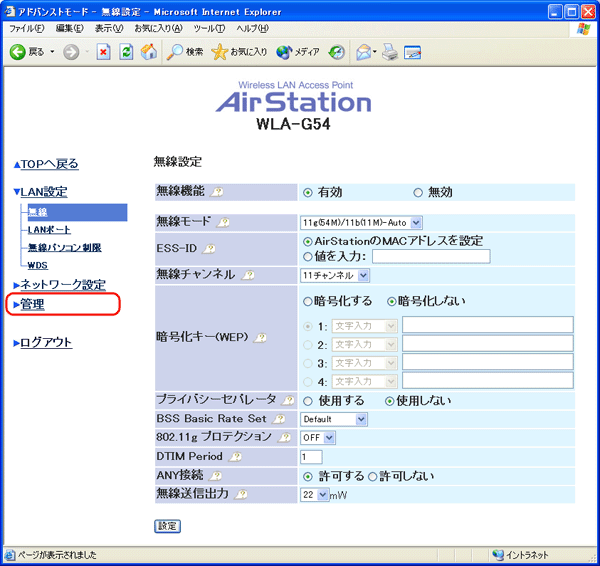This screenshot has width=600, height=566.
Task: Click the history icon next to メディア
Action: pos(336,52)
